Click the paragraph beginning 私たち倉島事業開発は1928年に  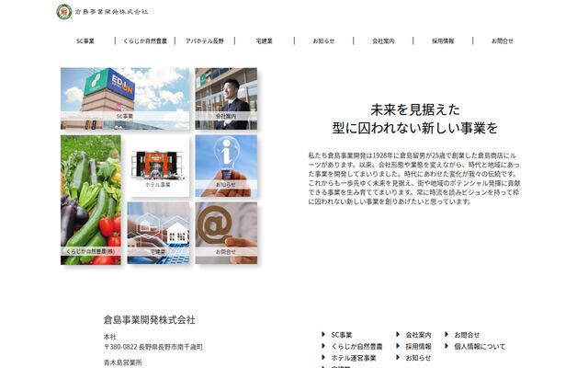(x=414, y=178)
